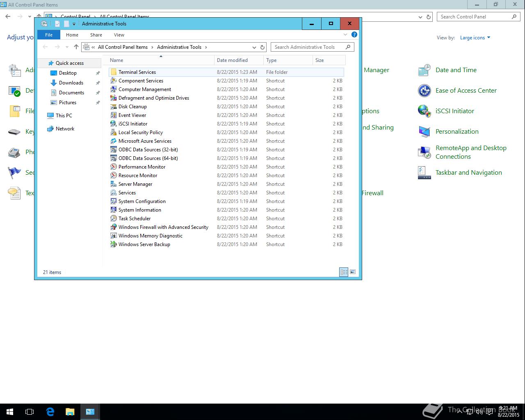Image resolution: width=525 pixels, height=420 pixels.
Task: Select Task Scheduler clock icon
Action: 114,219
